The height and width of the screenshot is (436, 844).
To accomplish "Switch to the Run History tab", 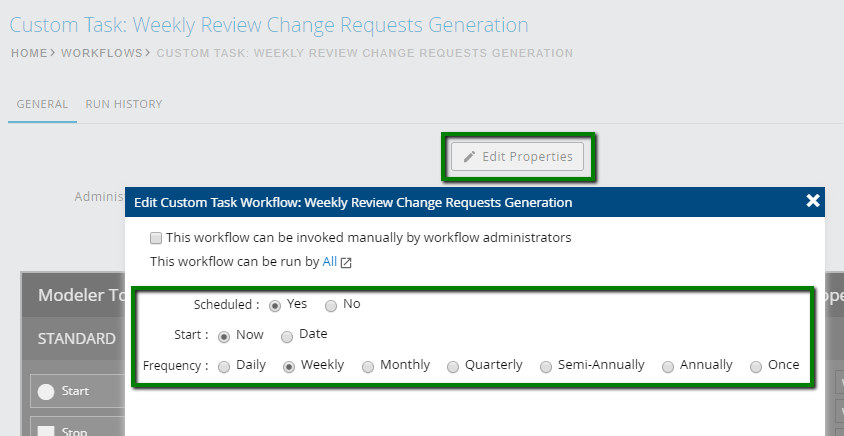I will [x=124, y=104].
